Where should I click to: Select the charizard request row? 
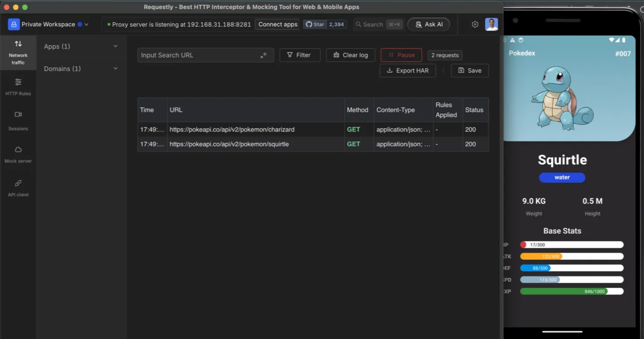255,129
